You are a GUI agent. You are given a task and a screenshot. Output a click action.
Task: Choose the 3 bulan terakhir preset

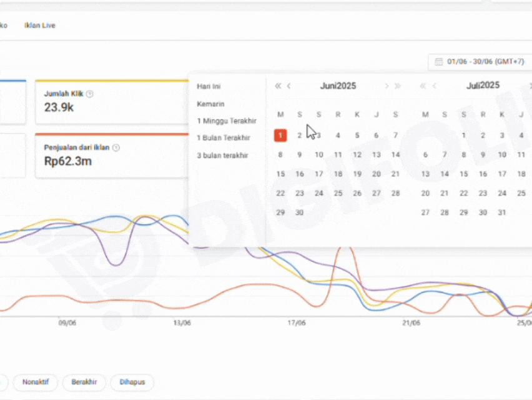pos(222,155)
